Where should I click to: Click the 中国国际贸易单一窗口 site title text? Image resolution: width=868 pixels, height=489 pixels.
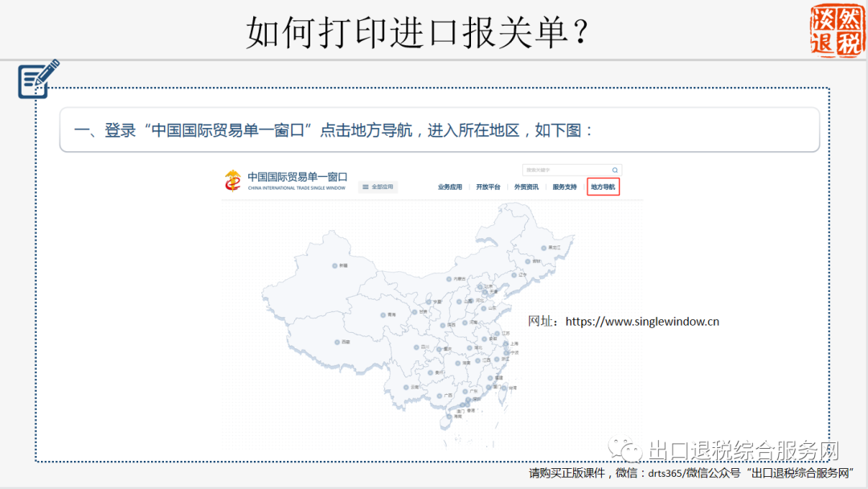[x=297, y=177]
